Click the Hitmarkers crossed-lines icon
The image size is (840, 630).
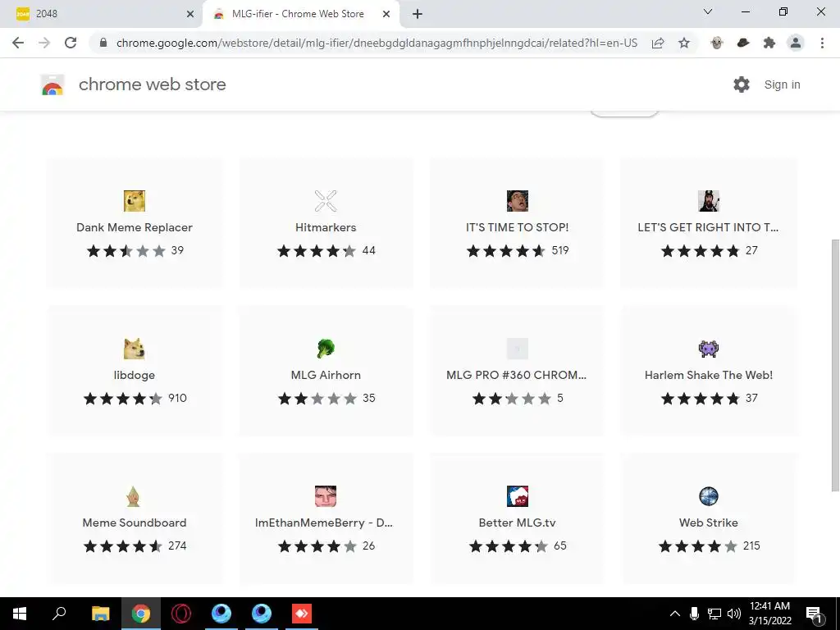325,201
